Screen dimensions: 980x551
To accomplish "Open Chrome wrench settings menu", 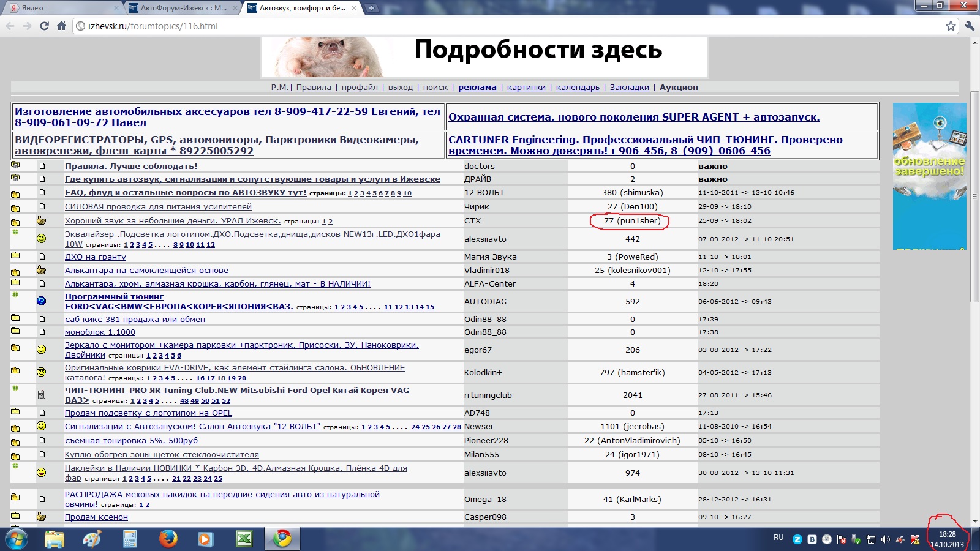I will coord(969,26).
